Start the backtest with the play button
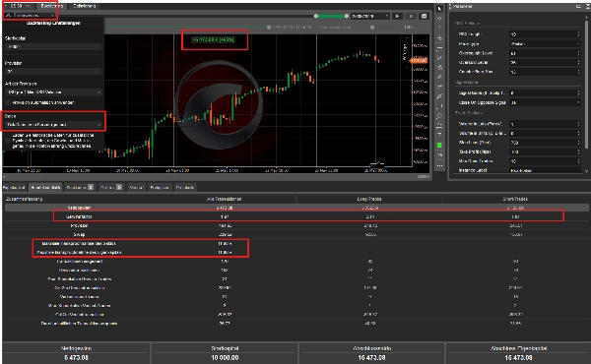This screenshot has width=591, height=364. coord(397,16)
